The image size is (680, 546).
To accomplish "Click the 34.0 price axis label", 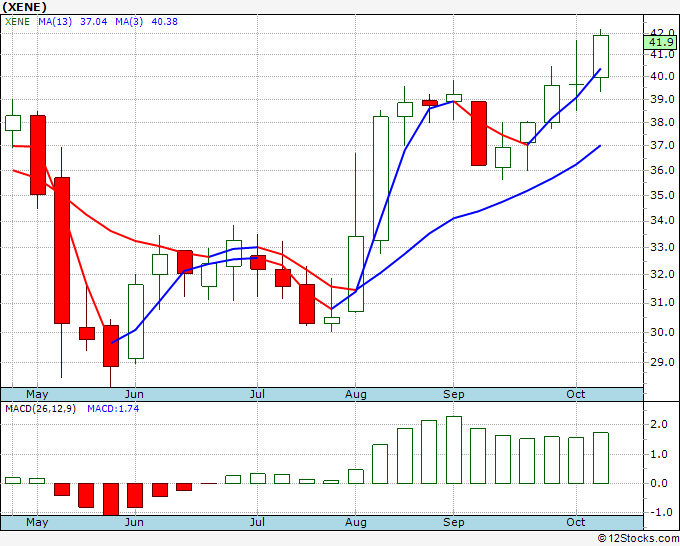I will (663, 221).
